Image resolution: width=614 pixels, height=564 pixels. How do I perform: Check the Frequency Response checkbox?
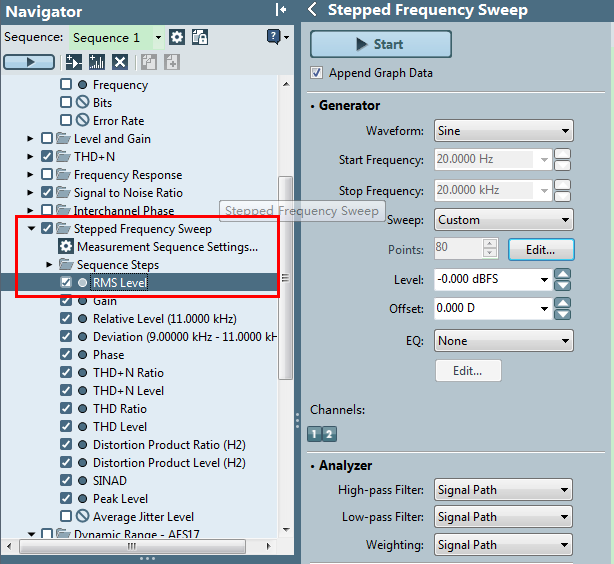coord(47,174)
